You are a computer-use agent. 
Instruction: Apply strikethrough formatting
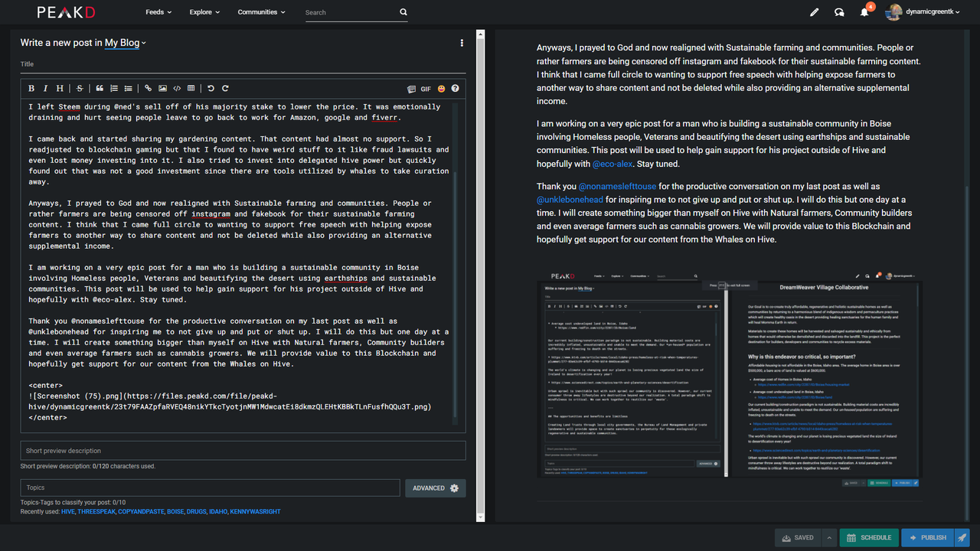coord(80,89)
